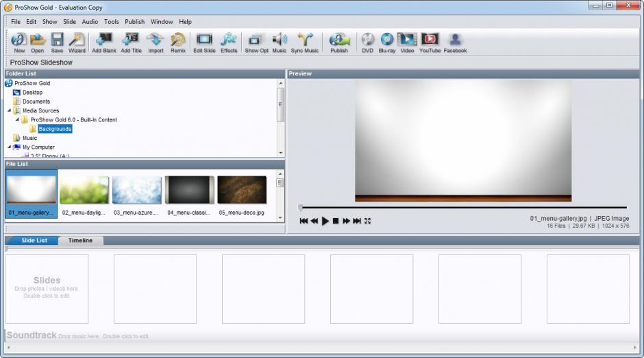The width and height of the screenshot is (644, 358).
Task: Click the Open show toolbar icon
Action: (x=38, y=43)
